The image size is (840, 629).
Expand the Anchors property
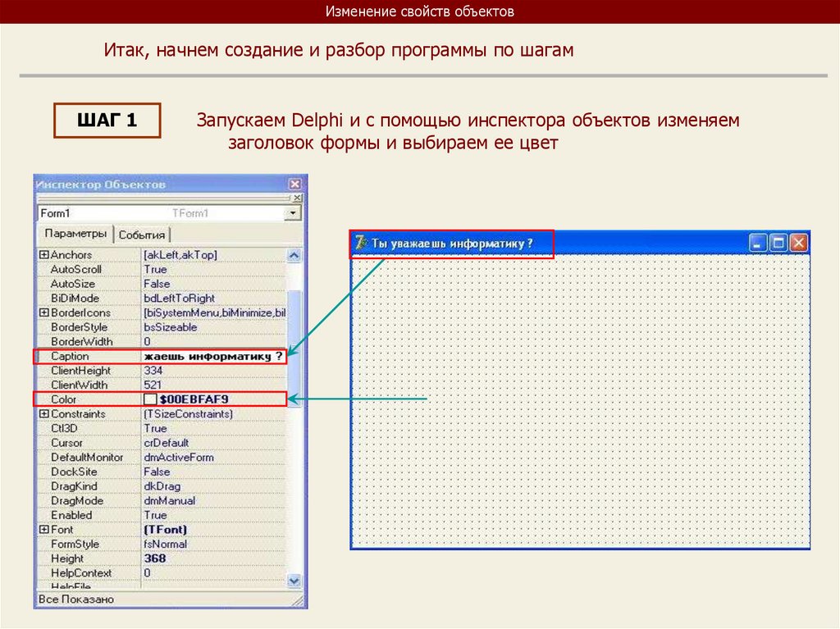[44, 255]
